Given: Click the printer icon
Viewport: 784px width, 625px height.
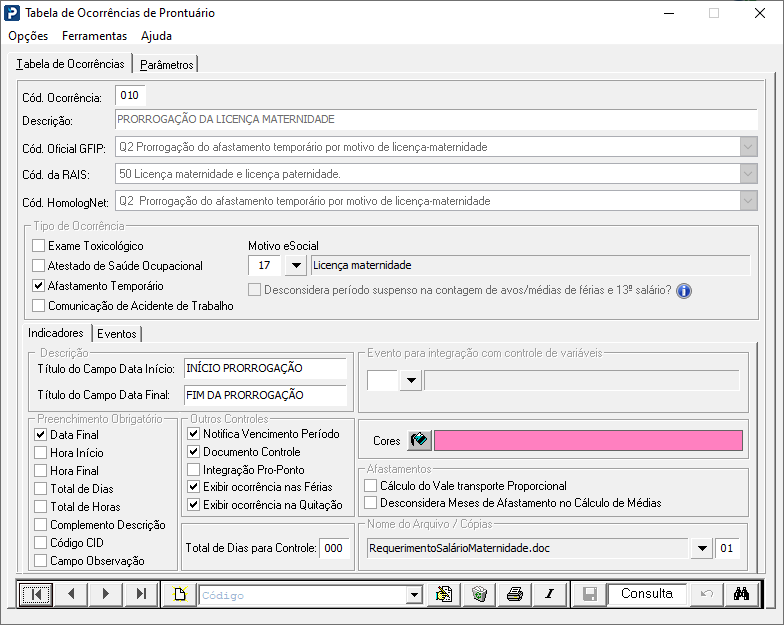Looking at the screenshot, I should tap(514, 594).
